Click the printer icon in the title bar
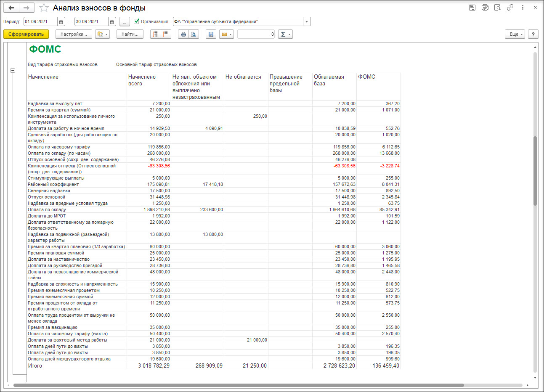This screenshot has height=392, width=544. (x=485, y=8)
